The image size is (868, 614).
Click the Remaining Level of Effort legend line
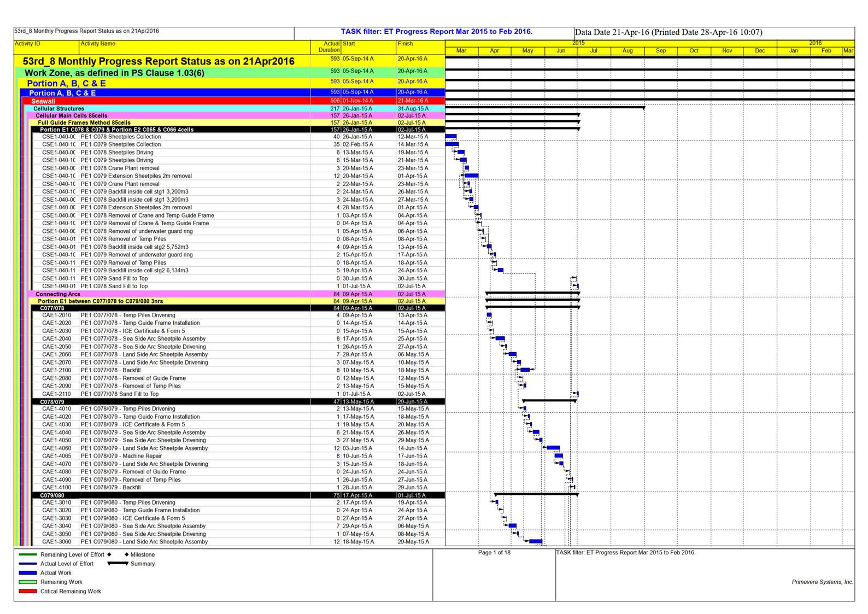(x=28, y=554)
